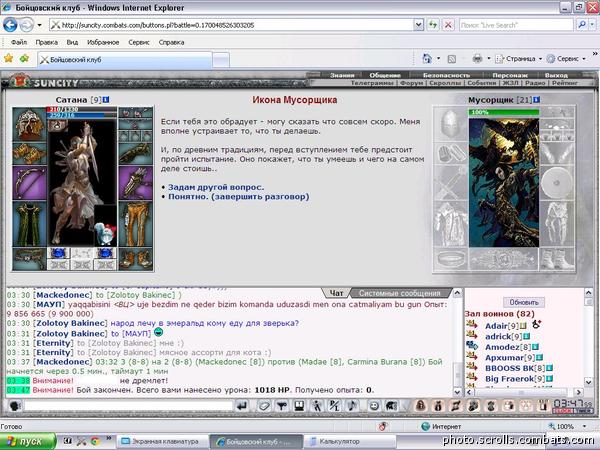Click the floppy disk icon in chat toolbar
The height and width of the screenshot is (450, 600).
(299, 406)
